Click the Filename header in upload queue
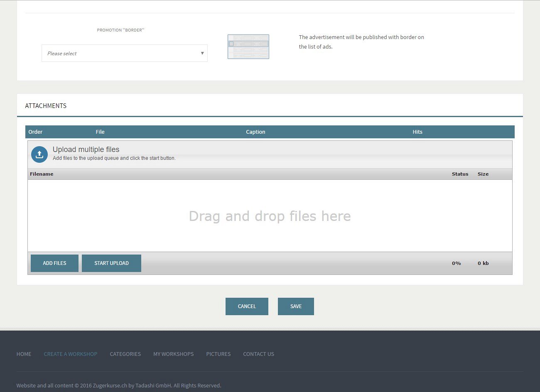 42,174
